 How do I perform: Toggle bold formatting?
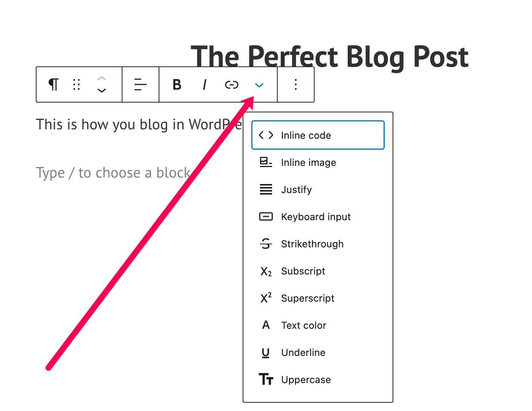click(x=177, y=85)
